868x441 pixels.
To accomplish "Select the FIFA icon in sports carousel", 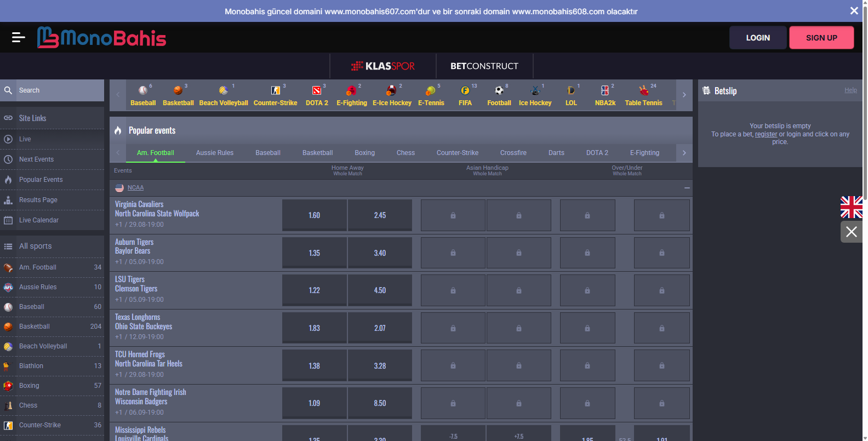I will 465,90.
